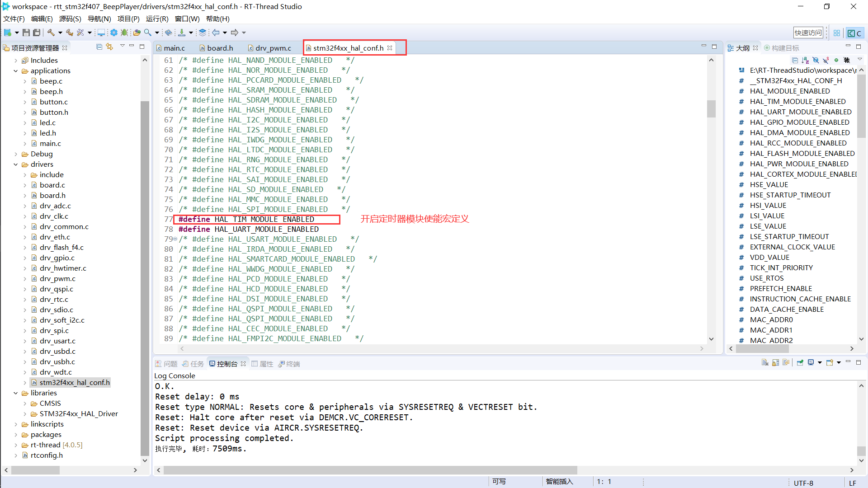Screen dimensions: 868x488
Task: Select HAL_TIM_MODULE_ENABLED in the Outline
Action: pos(797,101)
